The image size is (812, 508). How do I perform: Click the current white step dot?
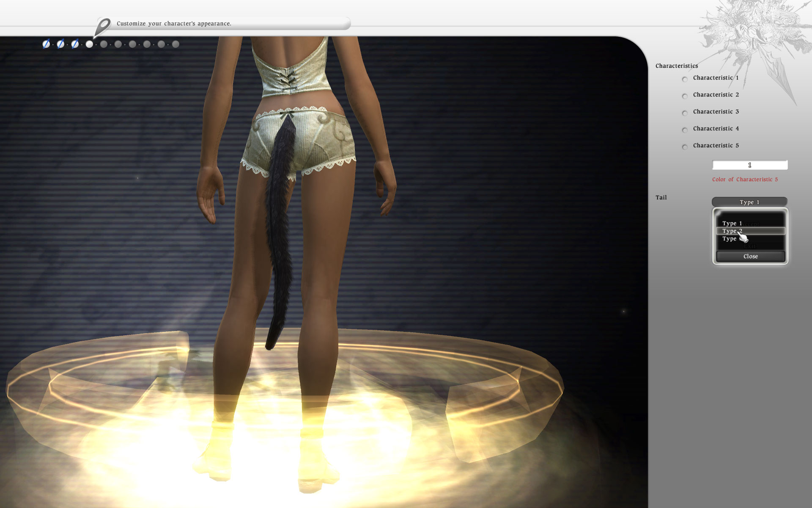[x=89, y=44]
